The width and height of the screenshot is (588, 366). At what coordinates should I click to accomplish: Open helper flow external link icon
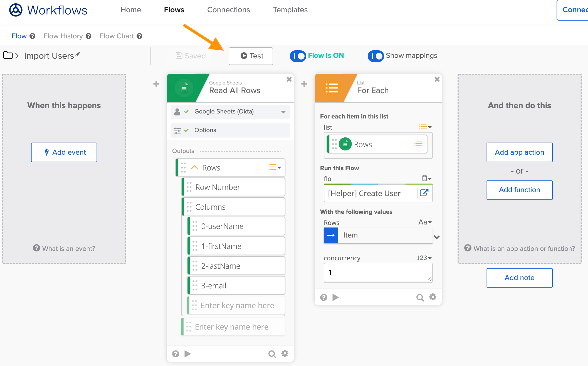[424, 193]
